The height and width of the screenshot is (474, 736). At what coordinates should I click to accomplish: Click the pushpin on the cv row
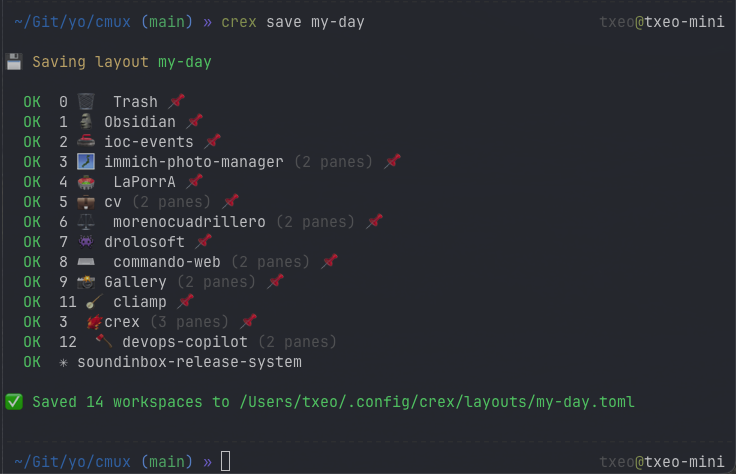(230, 201)
